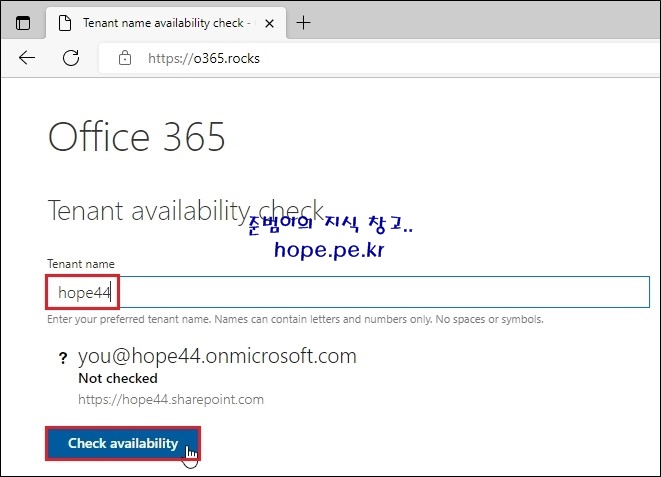This screenshot has width=661, height=477.
Task: Select the Tenant name availability check tab
Action: pyautogui.click(x=166, y=23)
